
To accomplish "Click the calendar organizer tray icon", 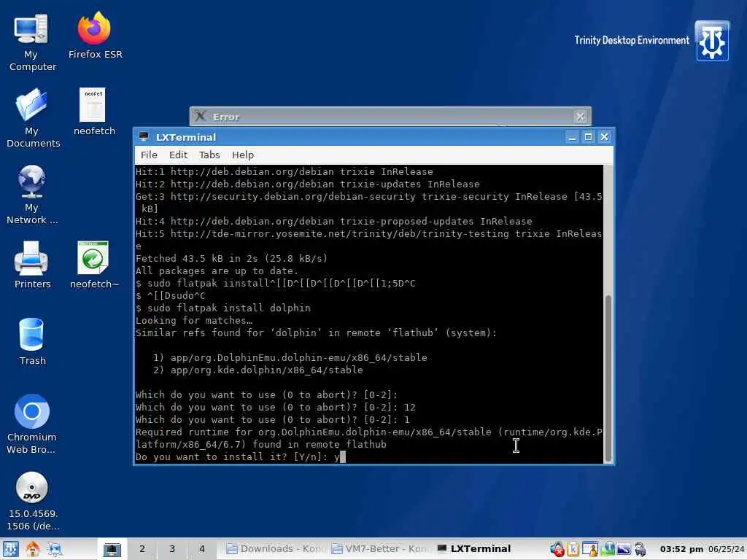I will pyautogui.click(x=589, y=550).
